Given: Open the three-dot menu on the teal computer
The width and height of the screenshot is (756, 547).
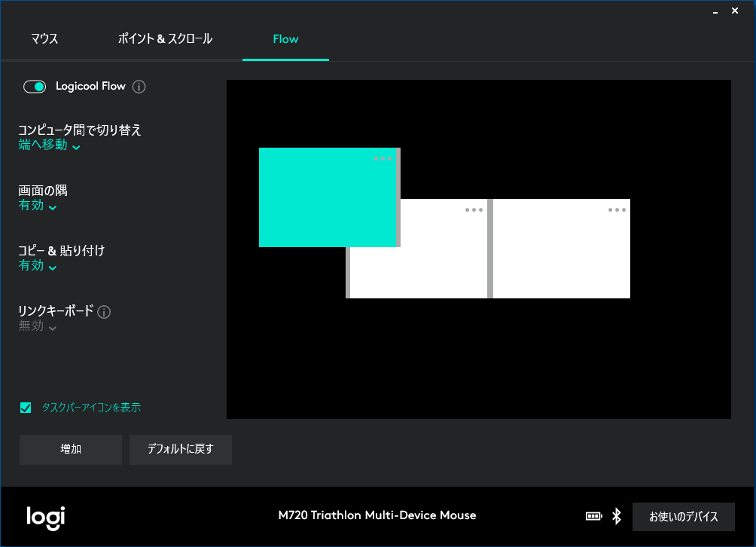Looking at the screenshot, I should coord(383,159).
